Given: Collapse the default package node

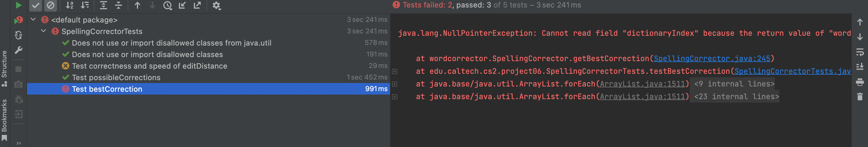Looking at the screenshot, I should pos(33,20).
